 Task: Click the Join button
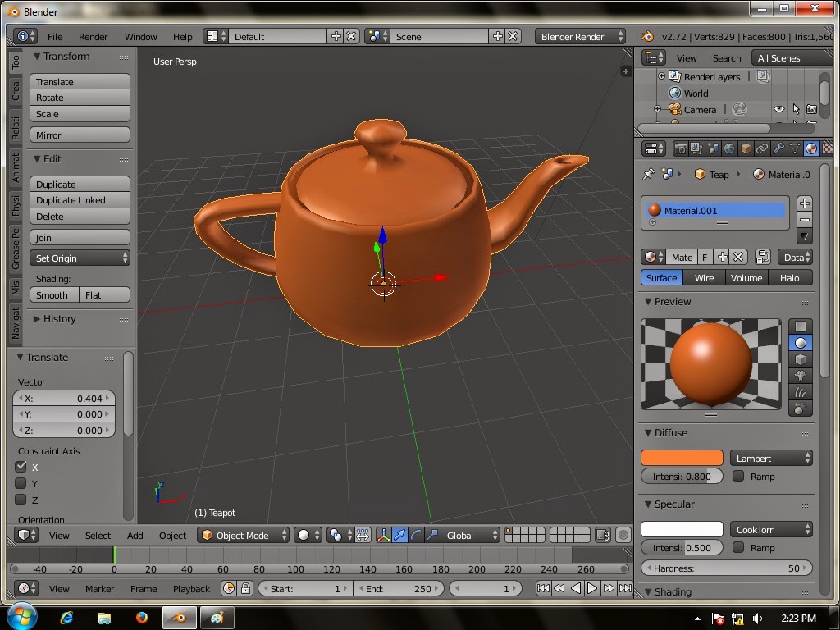click(80, 237)
